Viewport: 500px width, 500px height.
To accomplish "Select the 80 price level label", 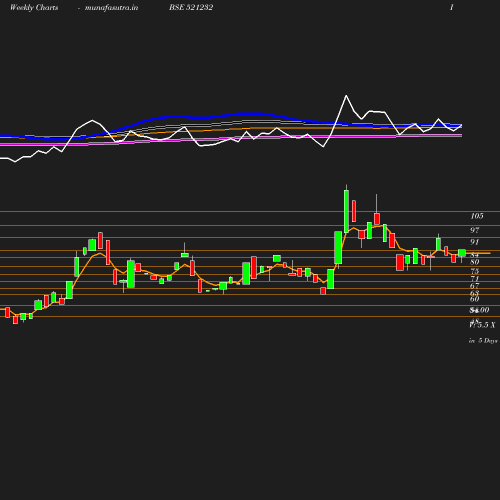I will click(x=475, y=262).
